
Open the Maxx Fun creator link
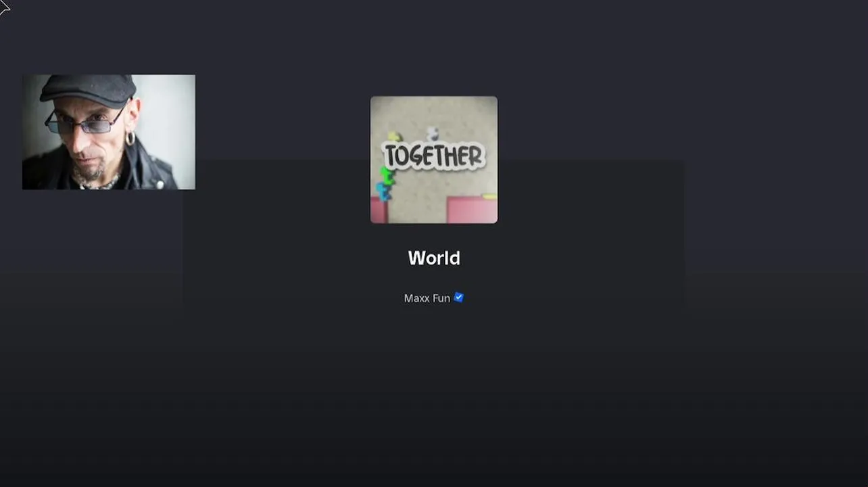point(427,298)
